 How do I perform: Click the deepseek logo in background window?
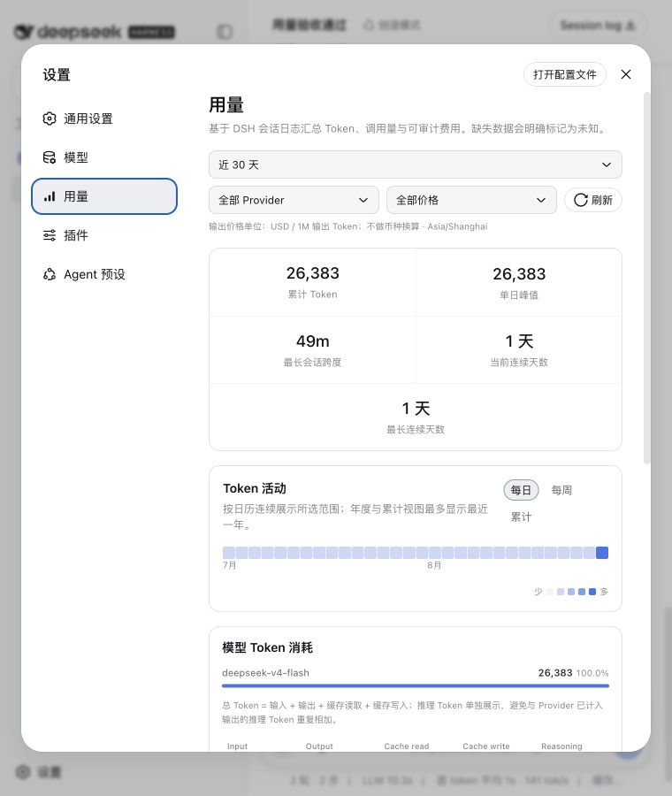click(68, 32)
